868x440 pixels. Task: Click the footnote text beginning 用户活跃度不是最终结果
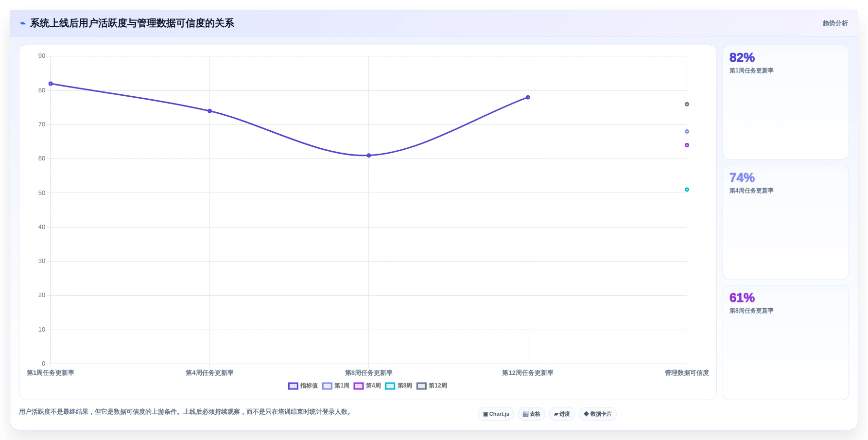tap(186, 412)
